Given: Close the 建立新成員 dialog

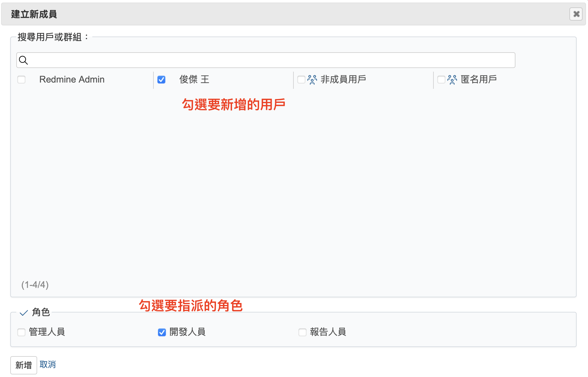Looking at the screenshot, I should pyautogui.click(x=576, y=14).
